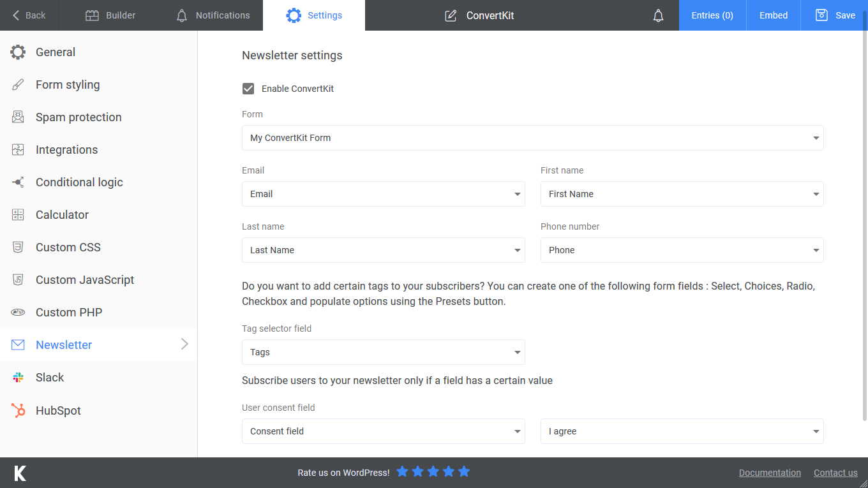Viewport: 868px width, 488px height.
Task: Click the Embed button
Action: (x=774, y=15)
